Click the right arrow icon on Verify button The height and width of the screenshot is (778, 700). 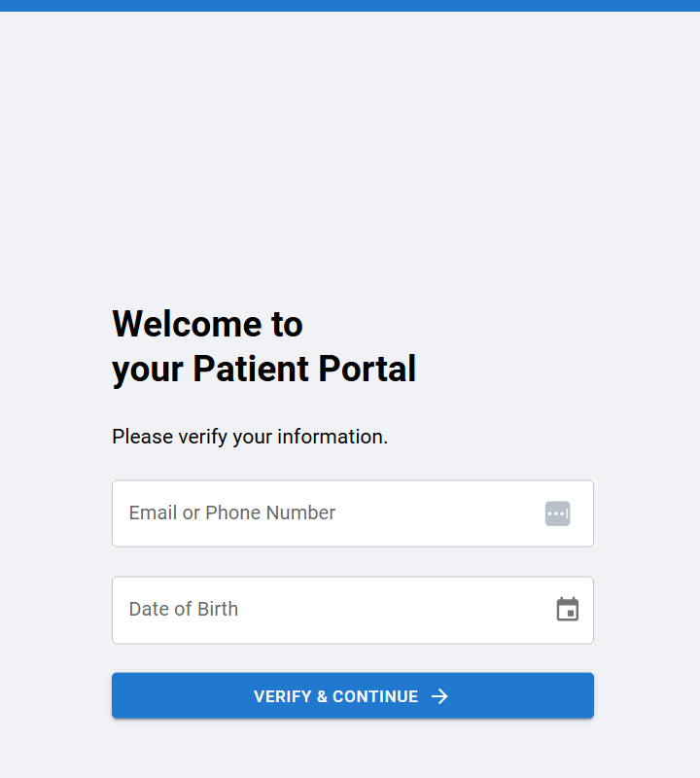tap(440, 696)
